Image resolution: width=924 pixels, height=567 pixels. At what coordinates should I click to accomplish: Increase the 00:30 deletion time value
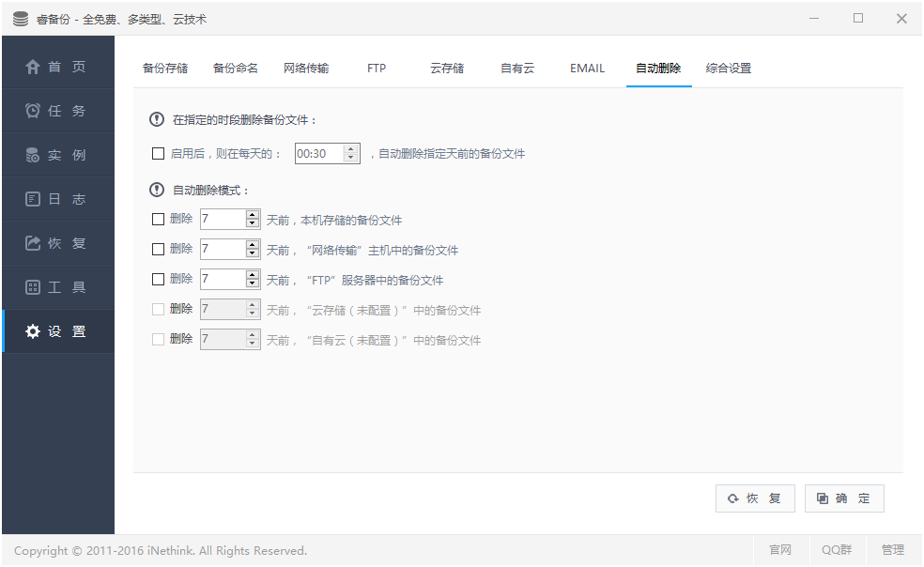pos(348,147)
